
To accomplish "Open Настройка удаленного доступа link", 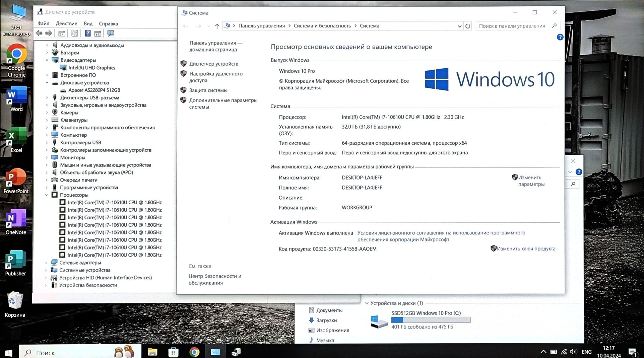I will point(216,77).
